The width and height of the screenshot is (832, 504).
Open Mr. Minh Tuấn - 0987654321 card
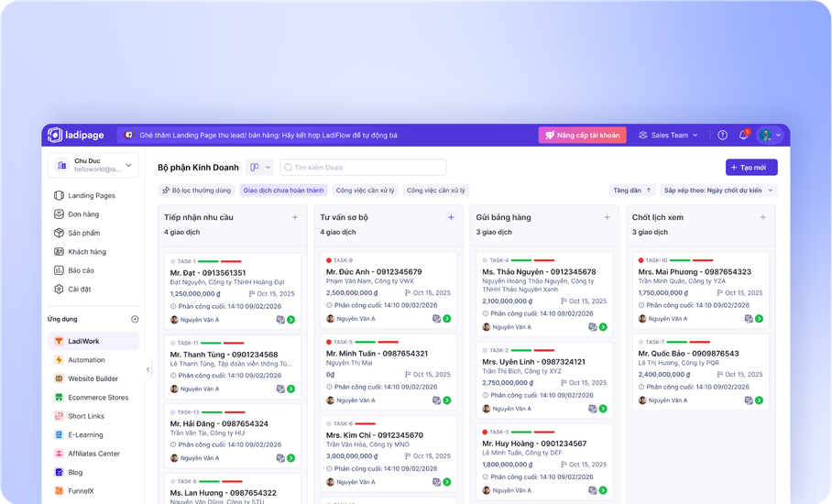pos(389,372)
